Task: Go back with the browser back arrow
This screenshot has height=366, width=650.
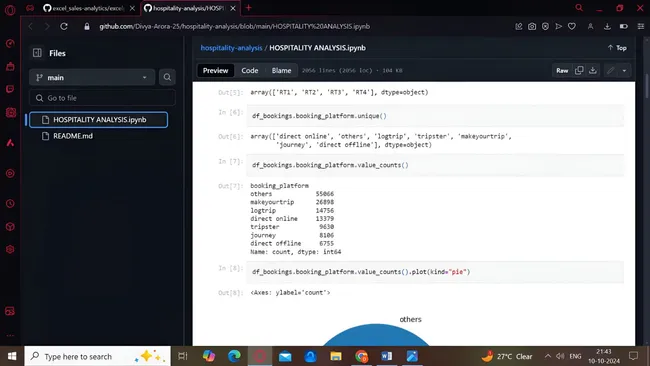Action: click(31, 26)
